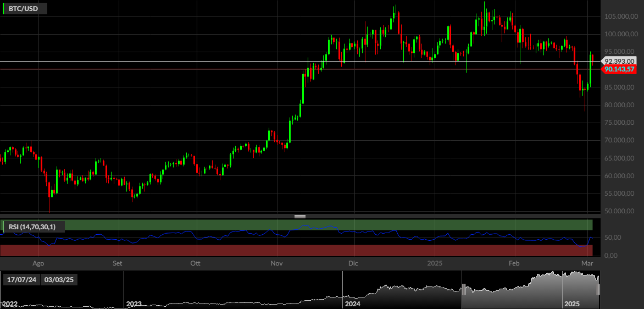Image resolution: width=644 pixels, height=309 pixels.
Task: Select the 03/03/25 end date field
Action: tap(59, 280)
